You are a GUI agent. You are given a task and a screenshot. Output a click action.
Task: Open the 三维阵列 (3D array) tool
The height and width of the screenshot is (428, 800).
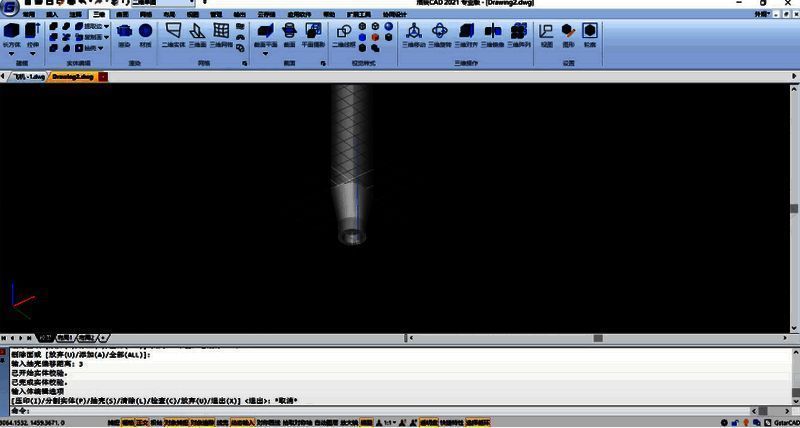(x=518, y=34)
